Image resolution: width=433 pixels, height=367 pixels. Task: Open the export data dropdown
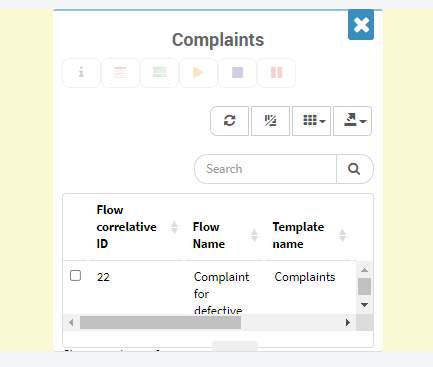tap(352, 121)
